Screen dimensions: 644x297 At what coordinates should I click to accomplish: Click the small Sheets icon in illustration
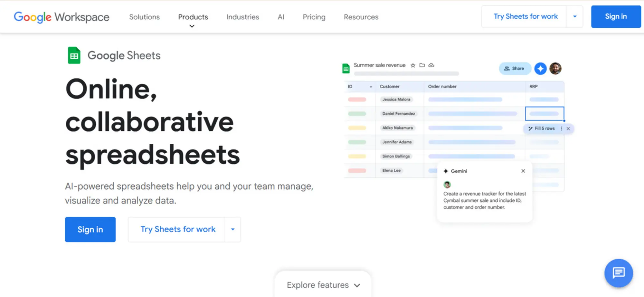click(x=346, y=68)
